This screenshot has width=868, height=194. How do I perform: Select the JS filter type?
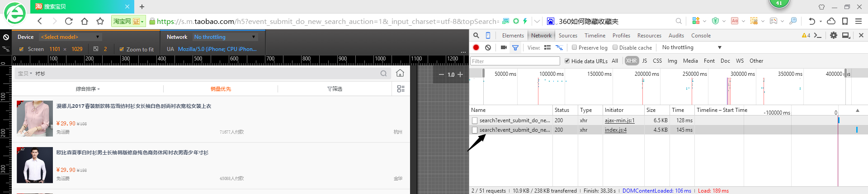pyautogui.click(x=644, y=61)
